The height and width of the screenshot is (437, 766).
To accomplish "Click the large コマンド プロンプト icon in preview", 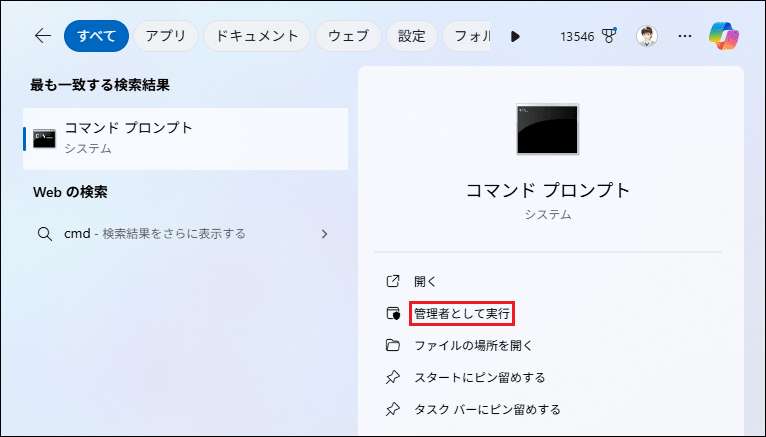I will click(547, 129).
